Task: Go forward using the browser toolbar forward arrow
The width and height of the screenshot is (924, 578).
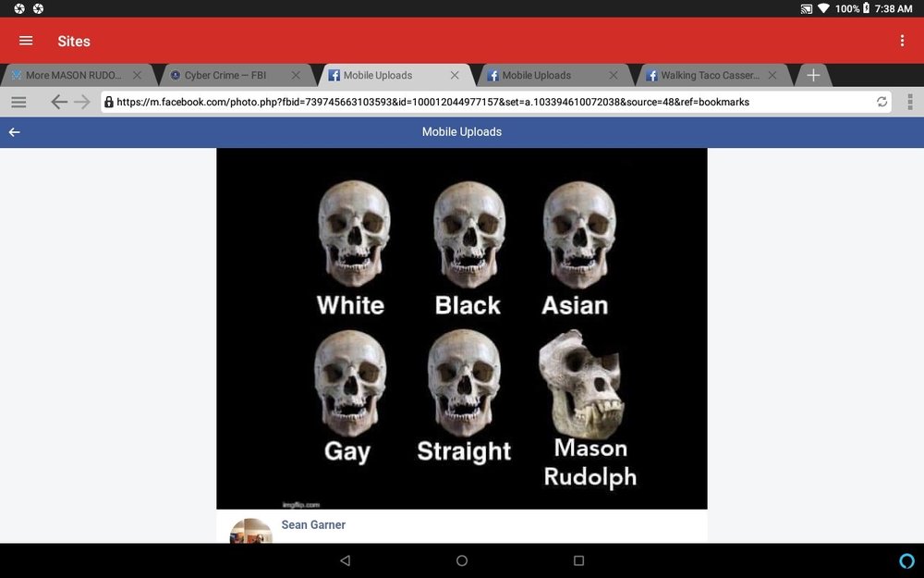Action: click(x=82, y=102)
